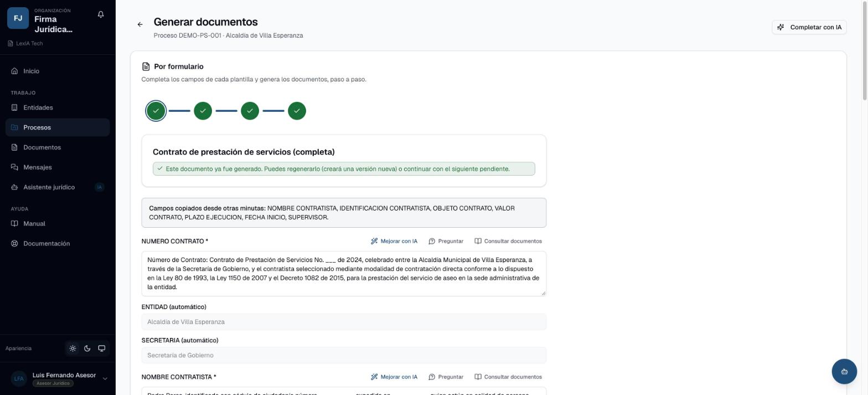Open the notifications bell
868x395 pixels.
101,14
